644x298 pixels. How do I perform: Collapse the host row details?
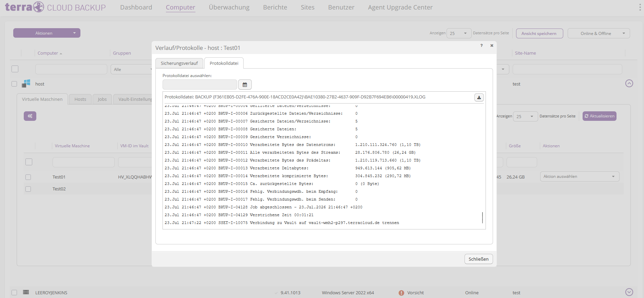[629, 83]
